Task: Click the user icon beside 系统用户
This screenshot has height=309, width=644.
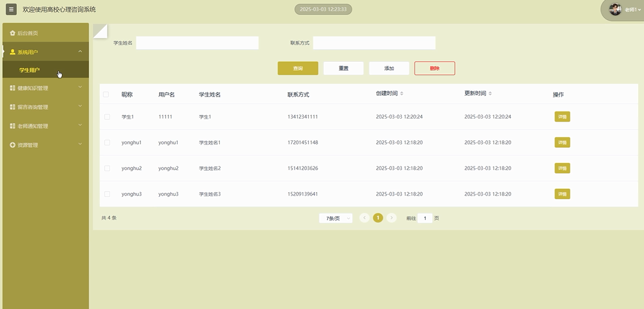Action: tap(13, 52)
